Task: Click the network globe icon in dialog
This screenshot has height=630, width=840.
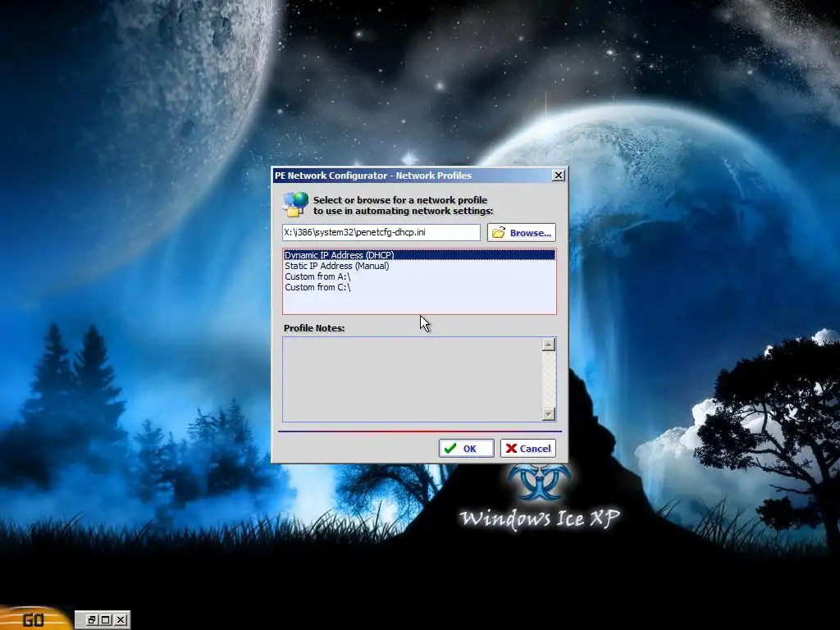Action: [295, 204]
